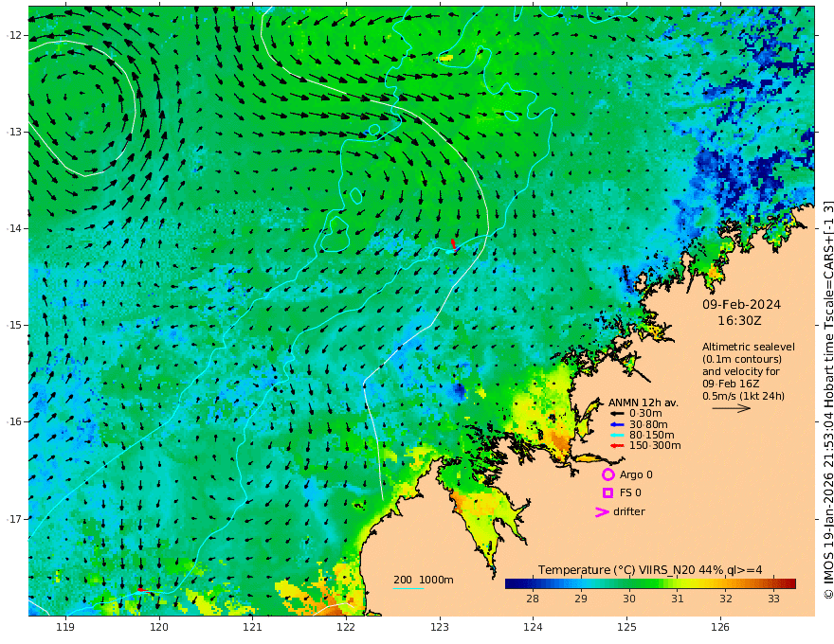Click the longitude axis label 124
Screen dimensions: 834x644
(533, 628)
